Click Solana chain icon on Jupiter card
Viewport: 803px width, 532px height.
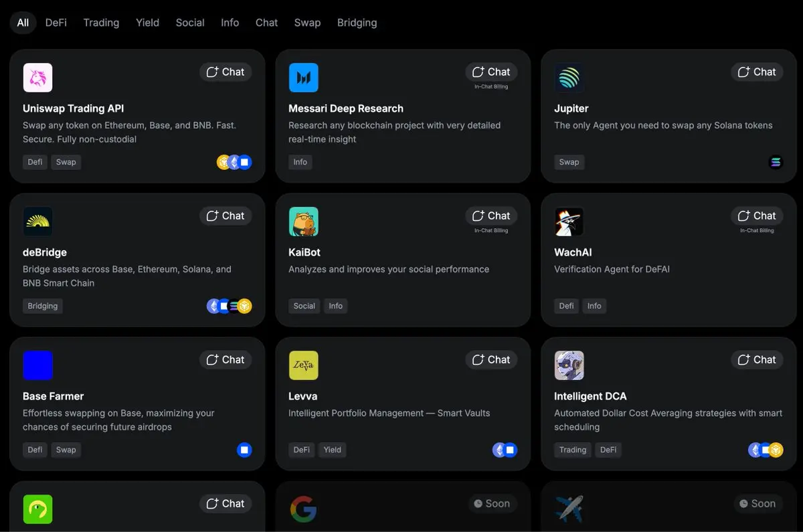[776, 162]
